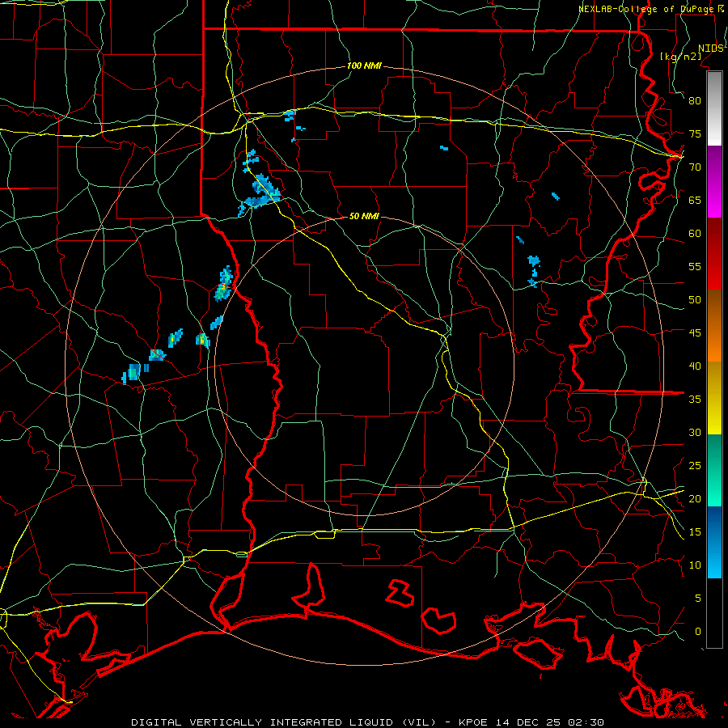Click the 60 value on the scale
Screen dimensions: 728x728
point(695,234)
